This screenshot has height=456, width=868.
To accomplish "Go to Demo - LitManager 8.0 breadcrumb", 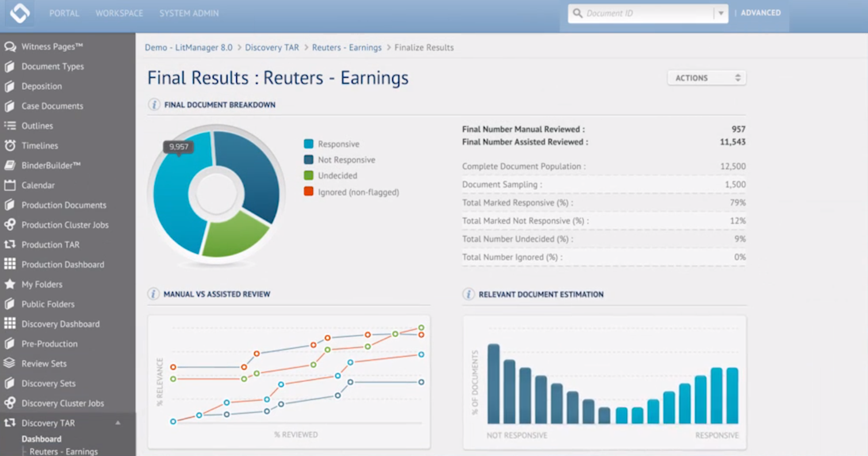I will click(x=189, y=48).
